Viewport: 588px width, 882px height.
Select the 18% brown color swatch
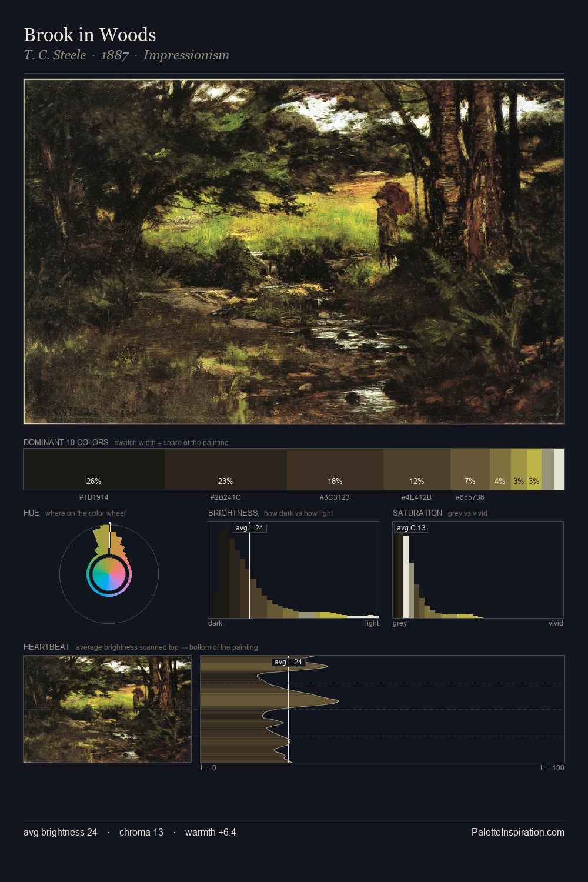tap(335, 469)
